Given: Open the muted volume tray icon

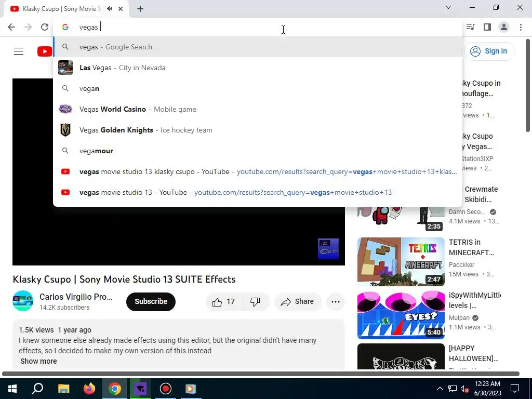Looking at the screenshot, I should [x=465, y=389].
